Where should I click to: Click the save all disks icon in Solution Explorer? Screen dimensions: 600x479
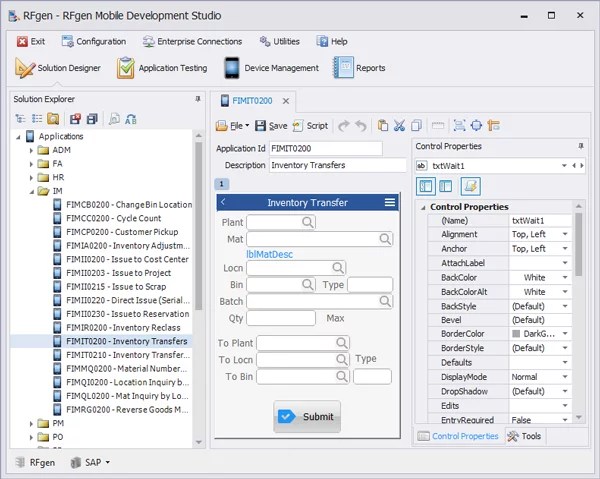click(92, 119)
